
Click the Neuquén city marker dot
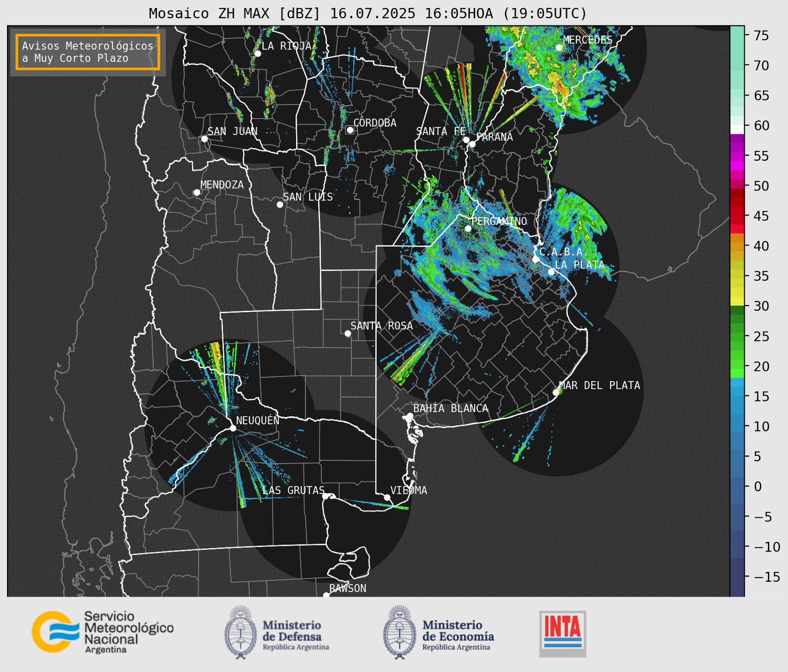click(x=233, y=428)
